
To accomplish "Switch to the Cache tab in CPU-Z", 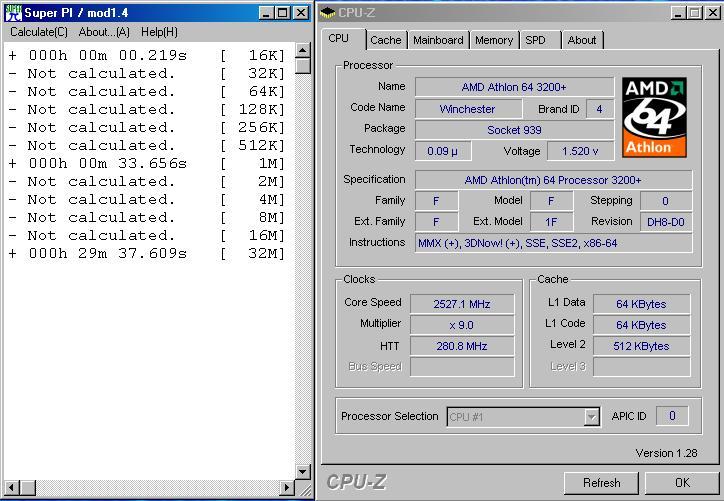I will [x=386, y=40].
